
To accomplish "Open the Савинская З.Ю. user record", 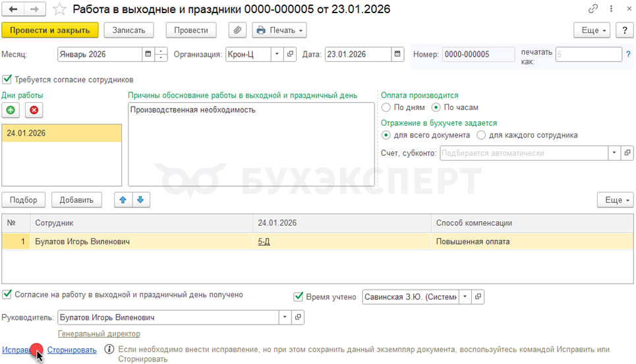I will pyautogui.click(x=478, y=297).
